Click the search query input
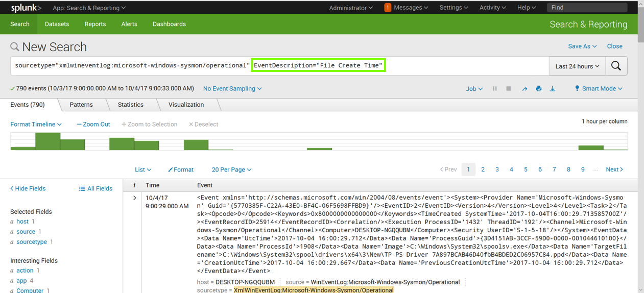The width and height of the screenshot is (644, 293). [279, 66]
